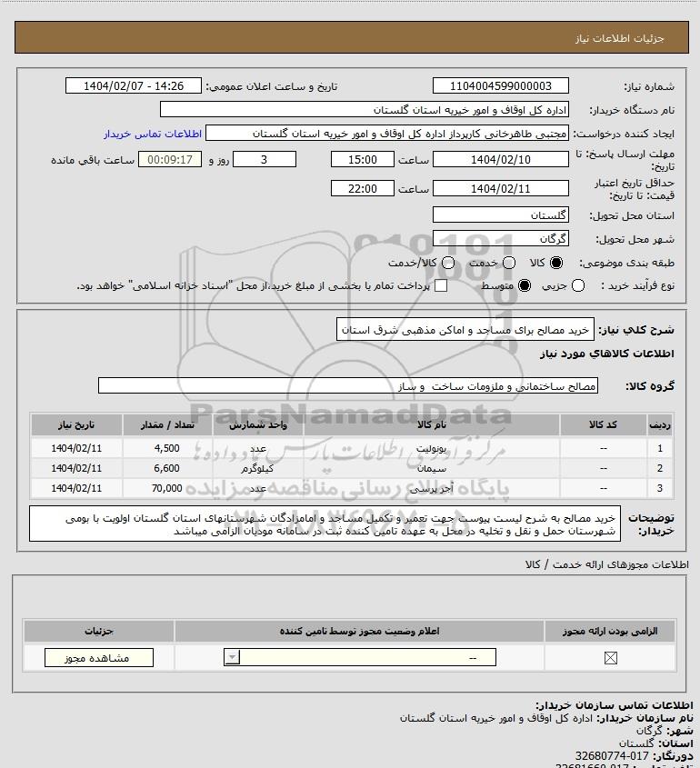The image size is (700, 768).
Task: Click the buyer organization name field
Action: [x=365, y=110]
